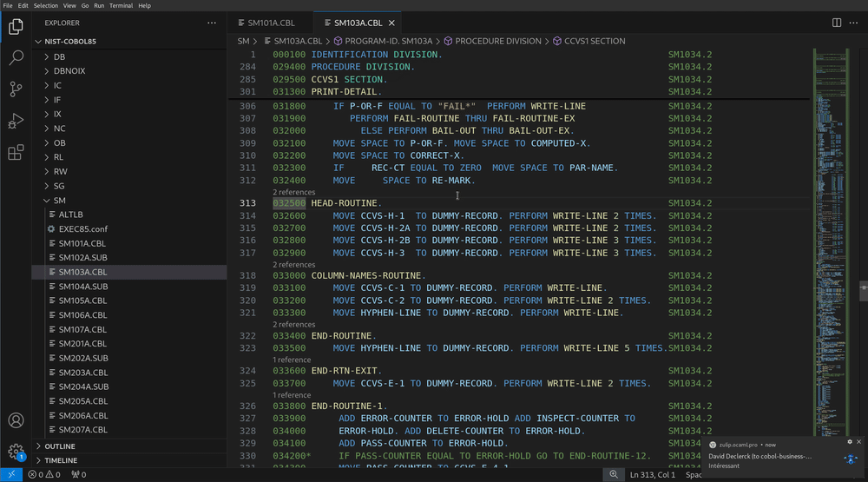Open the Manage gear menu
The image size is (868, 482).
[x=16, y=452]
